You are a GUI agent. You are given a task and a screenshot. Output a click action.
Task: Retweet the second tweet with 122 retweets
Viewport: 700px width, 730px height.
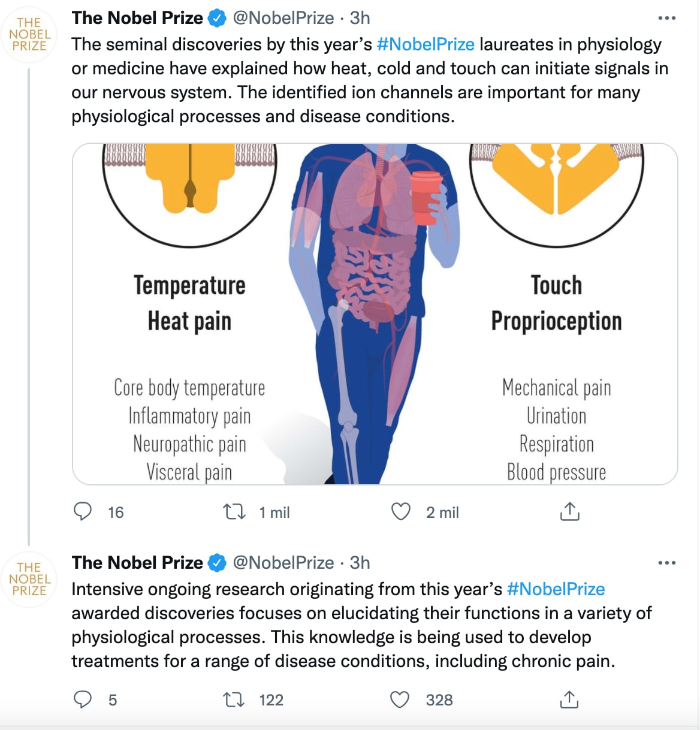tap(234, 699)
